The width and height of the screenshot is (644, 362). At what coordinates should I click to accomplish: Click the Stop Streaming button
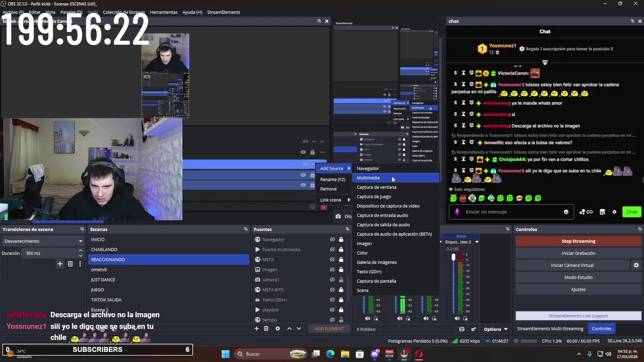[578, 241]
